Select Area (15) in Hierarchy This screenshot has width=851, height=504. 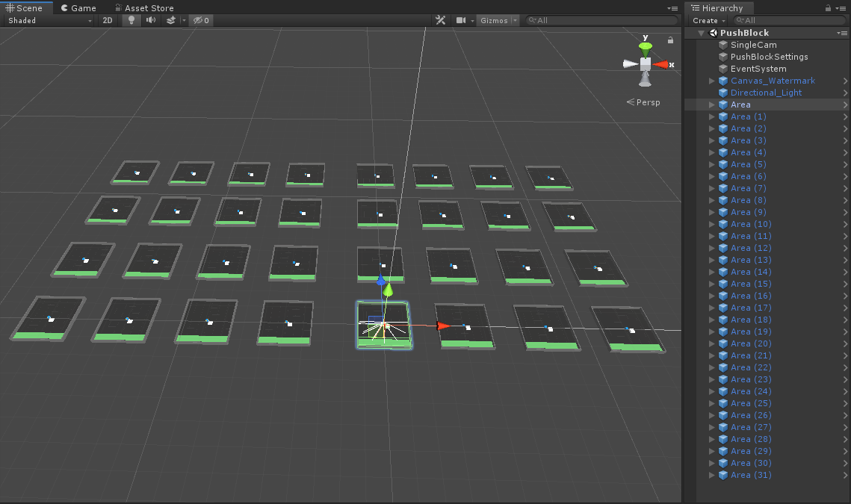751,284
